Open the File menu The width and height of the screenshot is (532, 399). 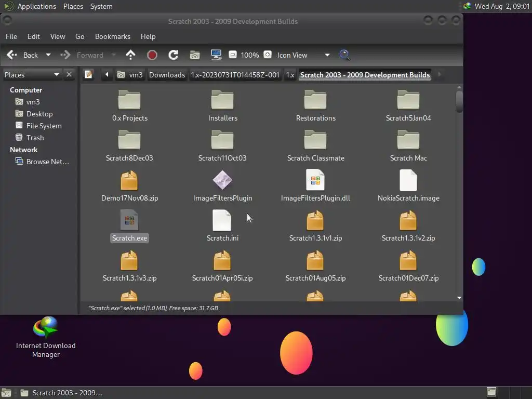(x=11, y=36)
